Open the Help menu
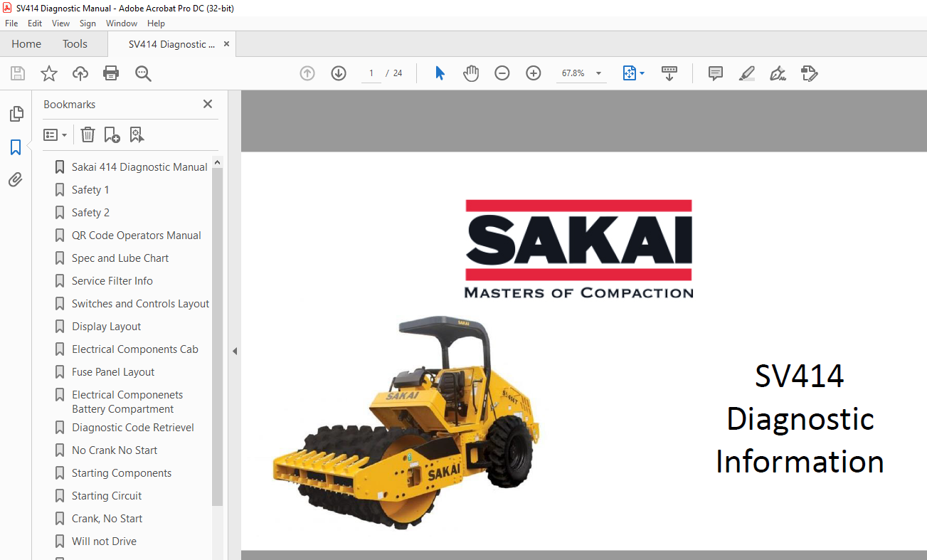Viewport: 927px width, 560px height. click(x=156, y=23)
